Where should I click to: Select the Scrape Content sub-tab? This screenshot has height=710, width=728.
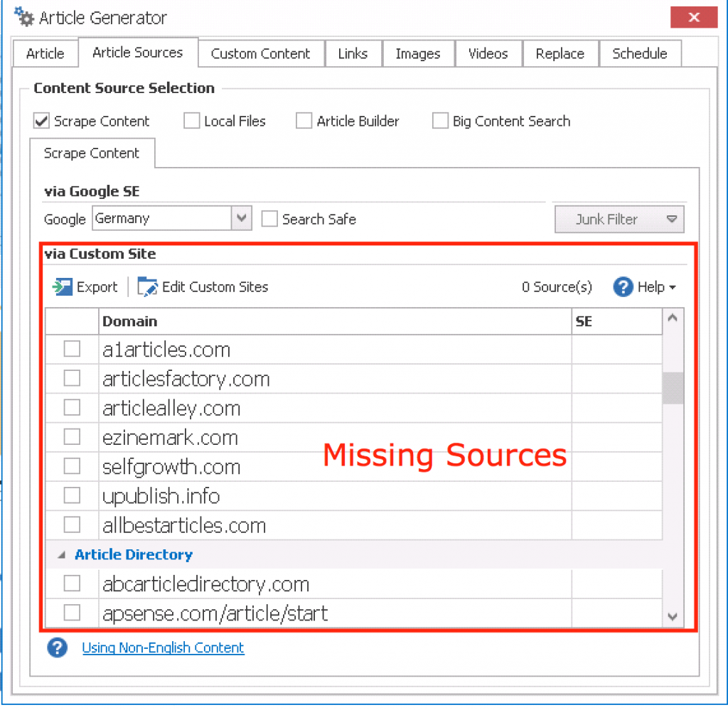pos(92,153)
